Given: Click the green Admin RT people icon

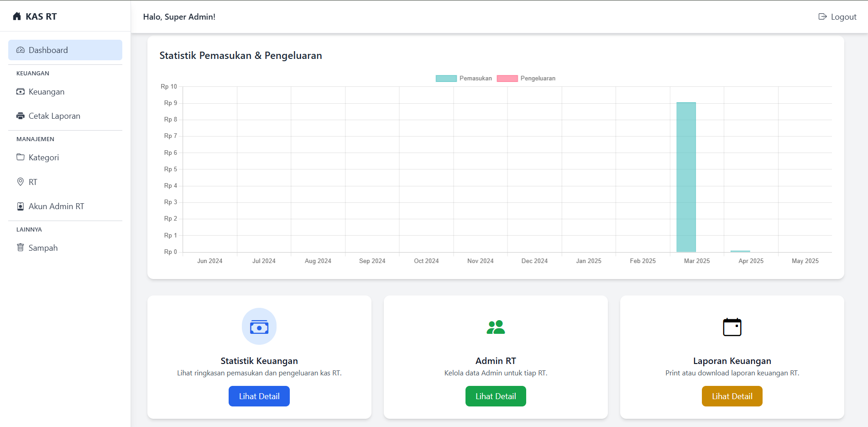Looking at the screenshot, I should 496,327.
